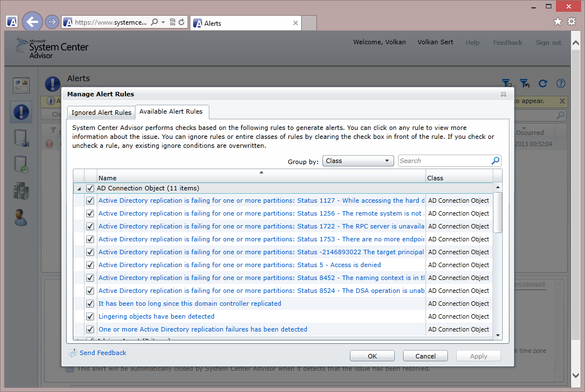
Task: Uncheck the Status -2146893022 target principal rule
Action: [90, 252]
